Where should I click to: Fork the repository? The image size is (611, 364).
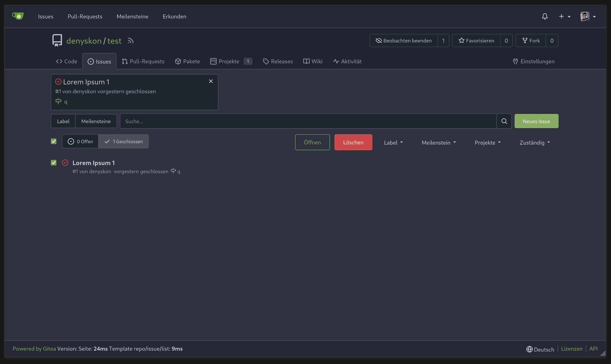pos(531,41)
